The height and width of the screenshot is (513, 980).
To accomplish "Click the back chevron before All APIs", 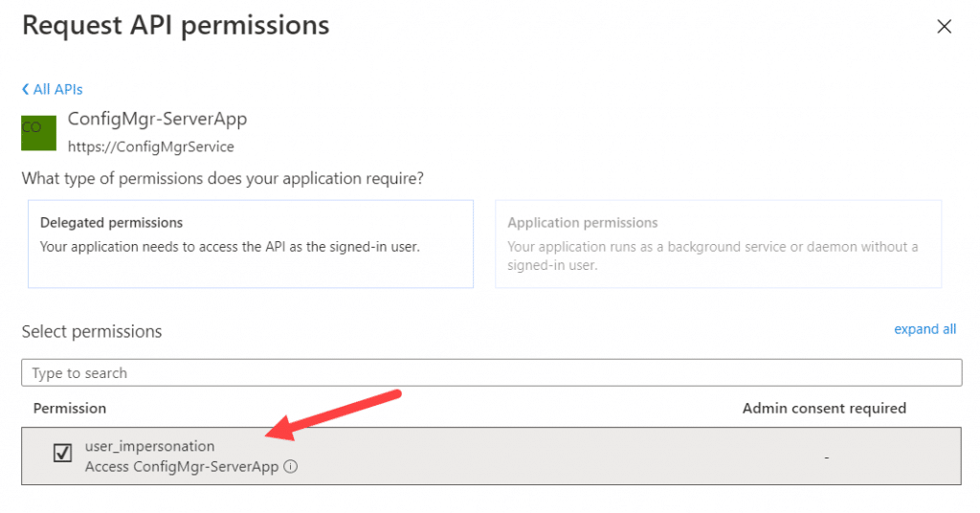I will coord(25,89).
